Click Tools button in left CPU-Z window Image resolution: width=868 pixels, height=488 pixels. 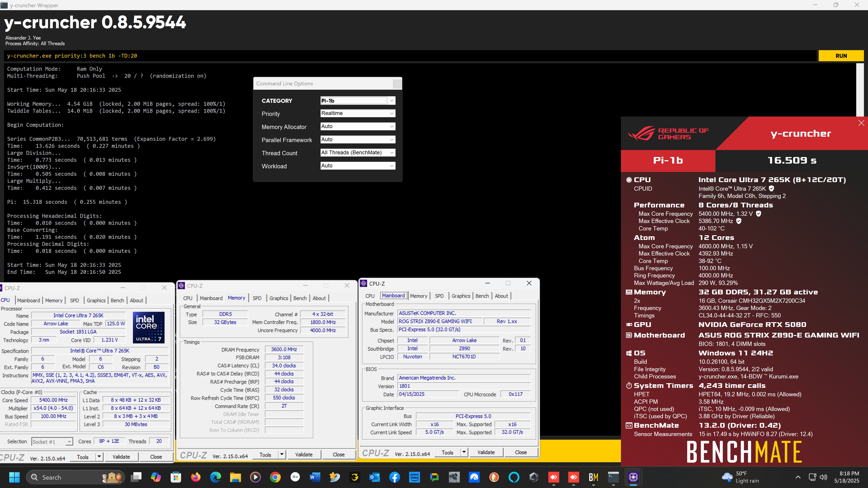[83, 457]
